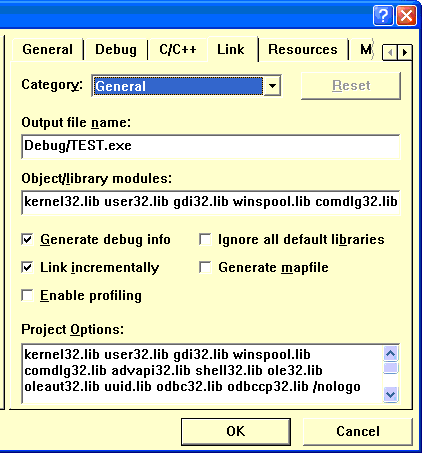Image resolution: width=422 pixels, height=453 pixels.
Task: Click the Output file name label
Action: (x=76, y=123)
